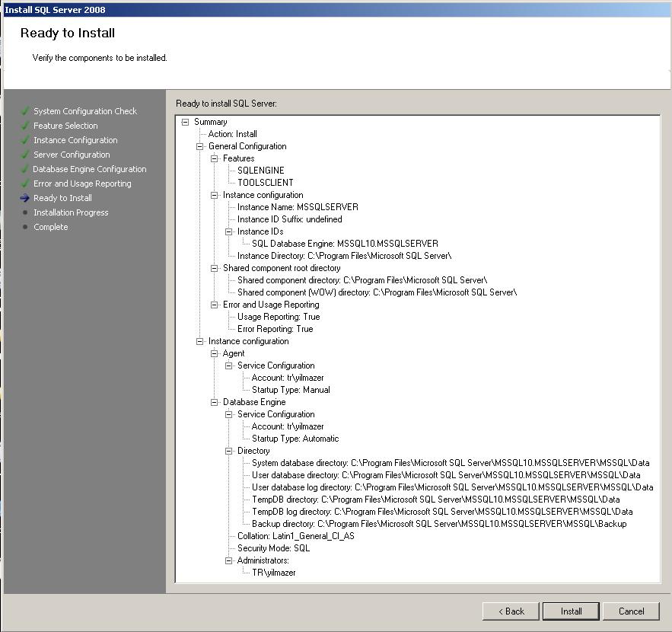The width and height of the screenshot is (672, 632).
Task: Select 'Instance Name: MSSQLSERVER' row
Action: (298, 207)
